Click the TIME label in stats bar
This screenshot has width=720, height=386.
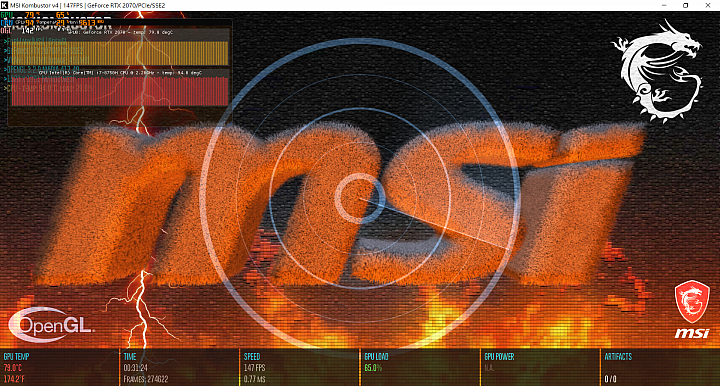[130, 357]
